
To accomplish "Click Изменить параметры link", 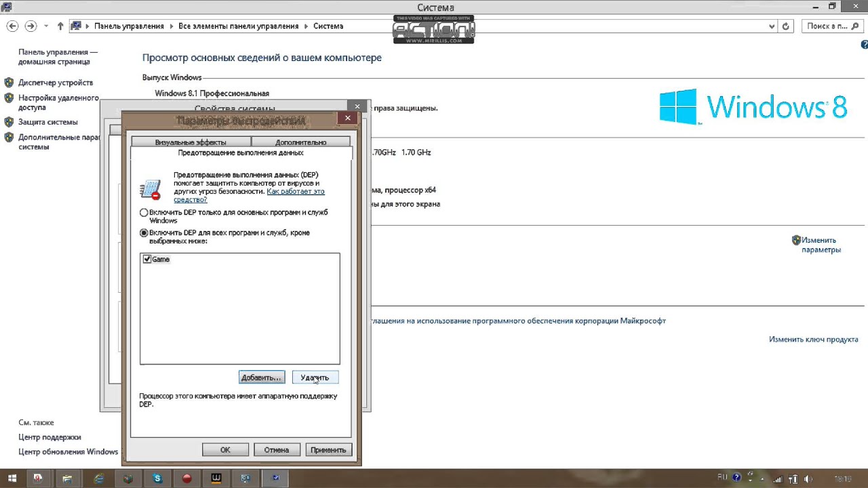I will (x=821, y=245).
